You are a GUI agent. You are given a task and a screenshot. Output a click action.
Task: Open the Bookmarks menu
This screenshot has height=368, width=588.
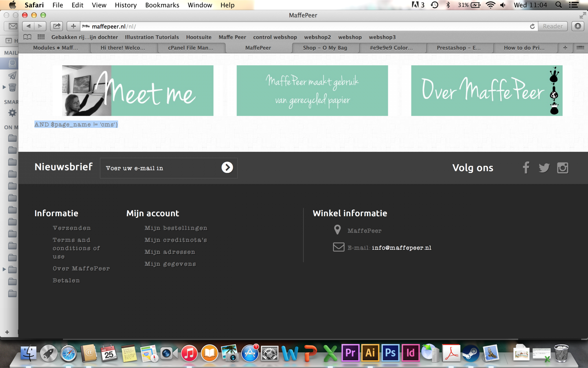coord(162,5)
